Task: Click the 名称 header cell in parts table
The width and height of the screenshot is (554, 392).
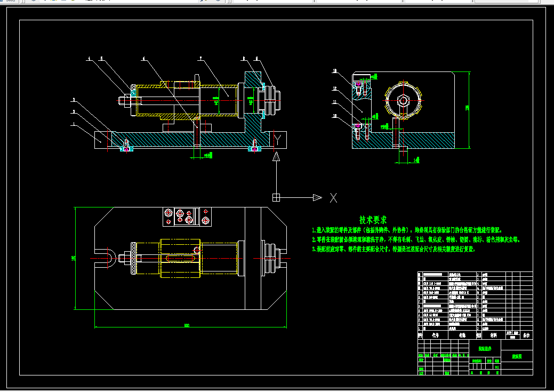Action: (x=462, y=335)
